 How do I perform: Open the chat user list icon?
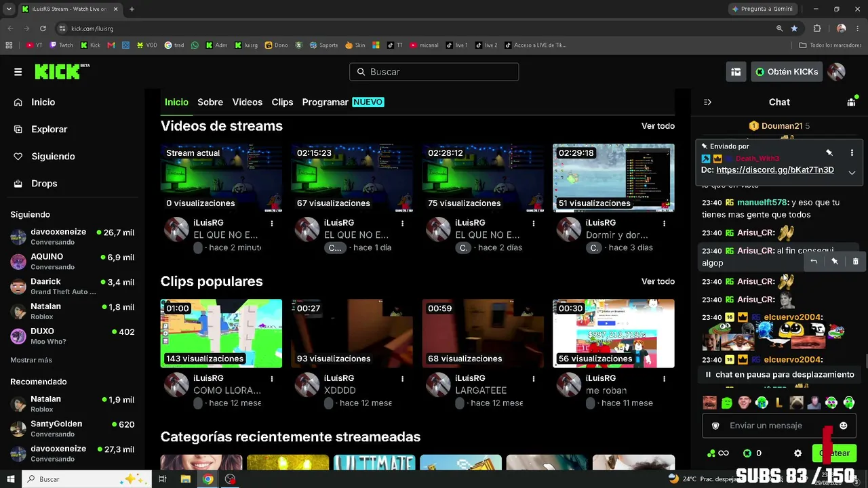852,102
